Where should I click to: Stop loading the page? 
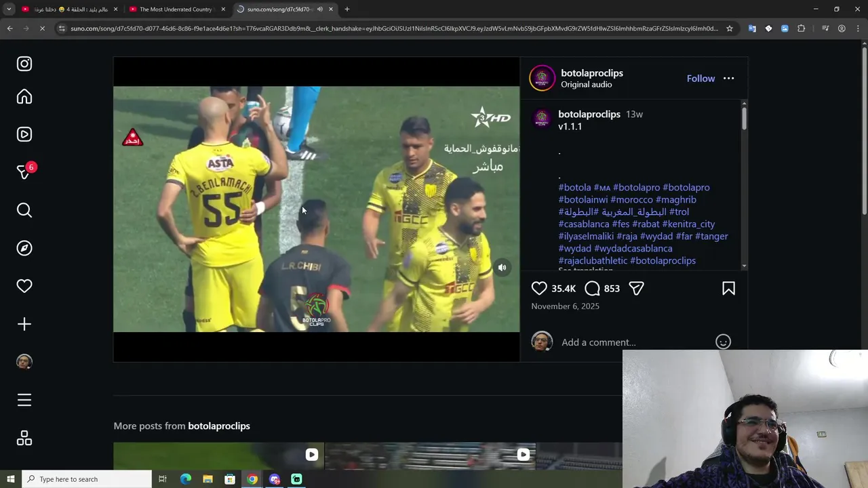[x=42, y=28]
